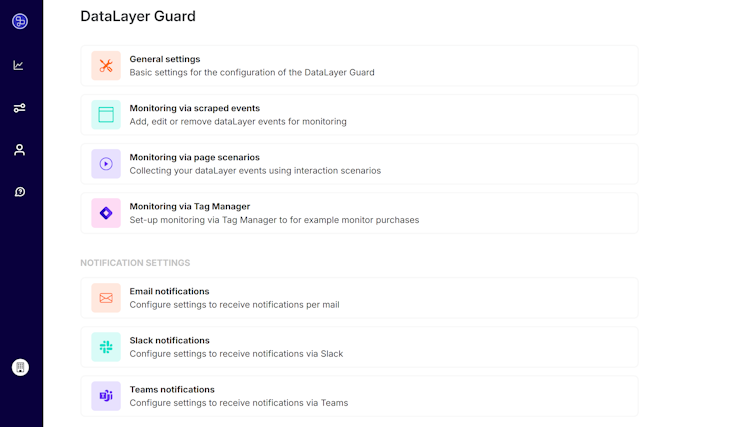Image resolution: width=750 pixels, height=427 pixels.
Task: Open the user profile icon in sidebar
Action: [19, 150]
